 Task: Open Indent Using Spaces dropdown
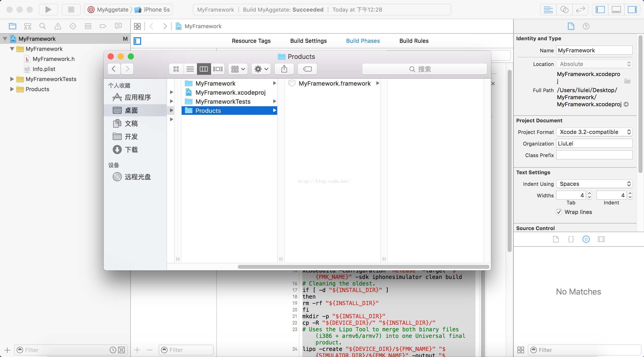[594, 184]
